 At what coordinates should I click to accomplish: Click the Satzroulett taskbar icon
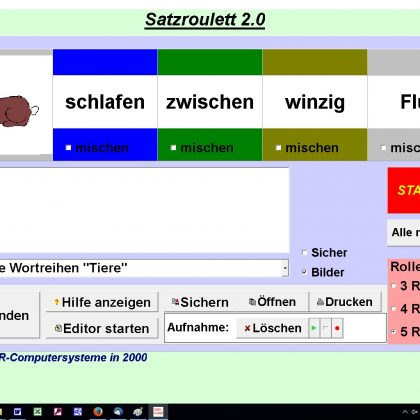[x=158, y=412]
